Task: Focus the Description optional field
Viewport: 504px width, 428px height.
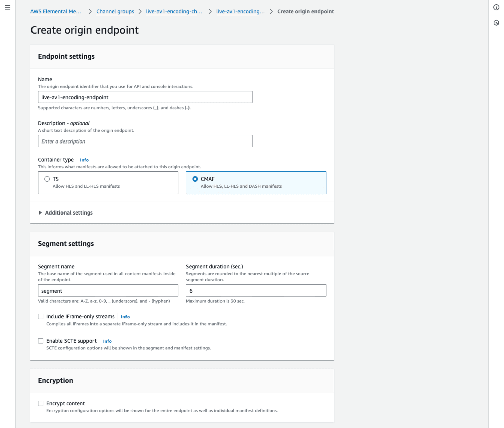Action: pyautogui.click(x=145, y=141)
